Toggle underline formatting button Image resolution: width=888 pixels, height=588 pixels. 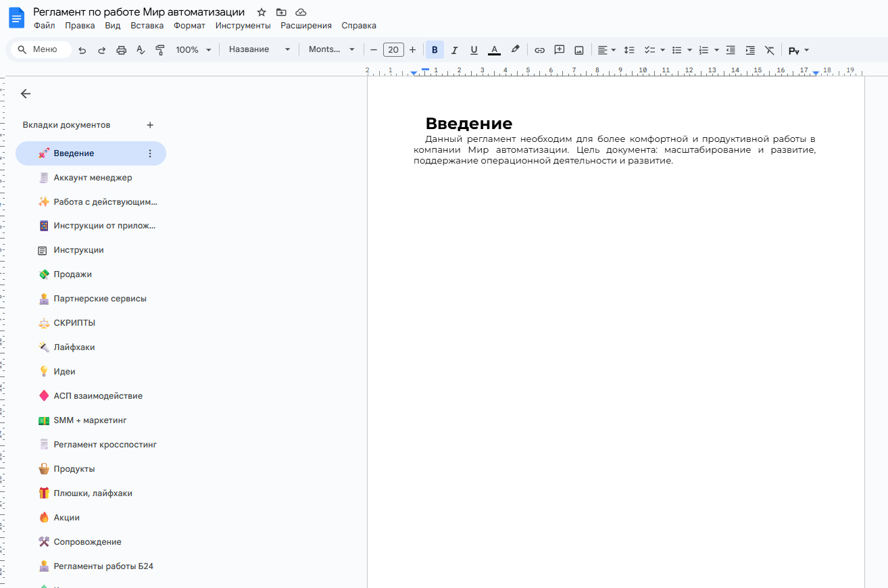474,50
